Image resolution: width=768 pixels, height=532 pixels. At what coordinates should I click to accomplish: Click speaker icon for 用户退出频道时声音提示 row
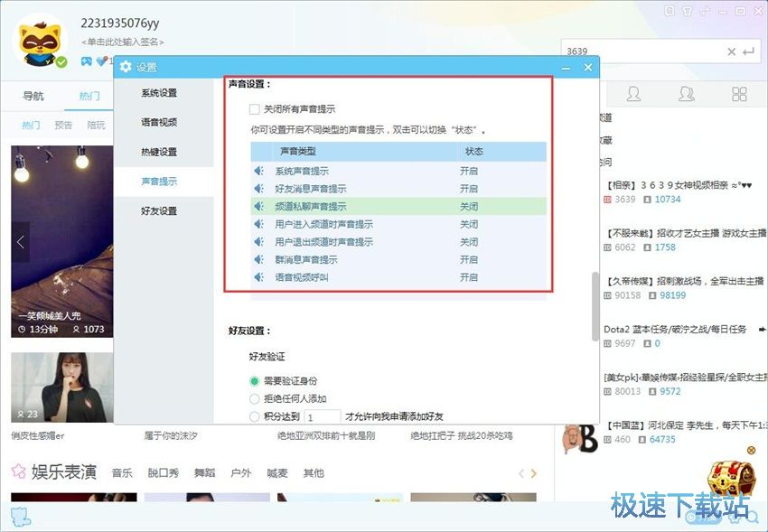coord(259,241)
